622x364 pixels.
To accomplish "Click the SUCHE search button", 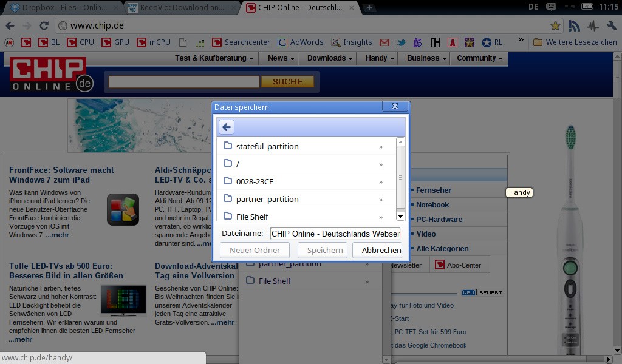I will (287, 81).
